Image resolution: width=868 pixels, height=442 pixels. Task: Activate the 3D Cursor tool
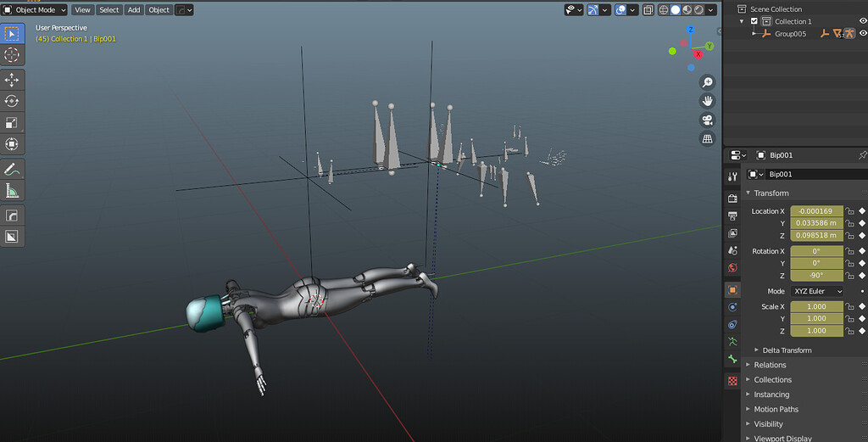12,55
